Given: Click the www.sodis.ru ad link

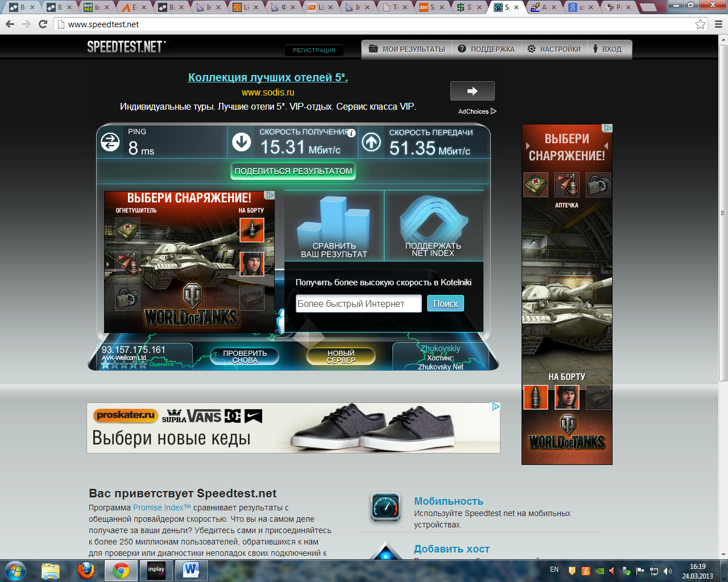Looking at the screenshot, I should coord(268,92).
